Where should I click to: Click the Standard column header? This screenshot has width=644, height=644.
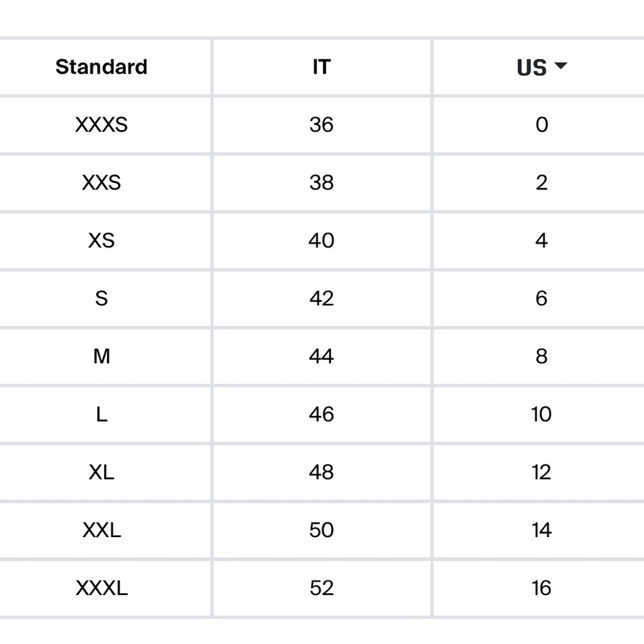point(102,67)
